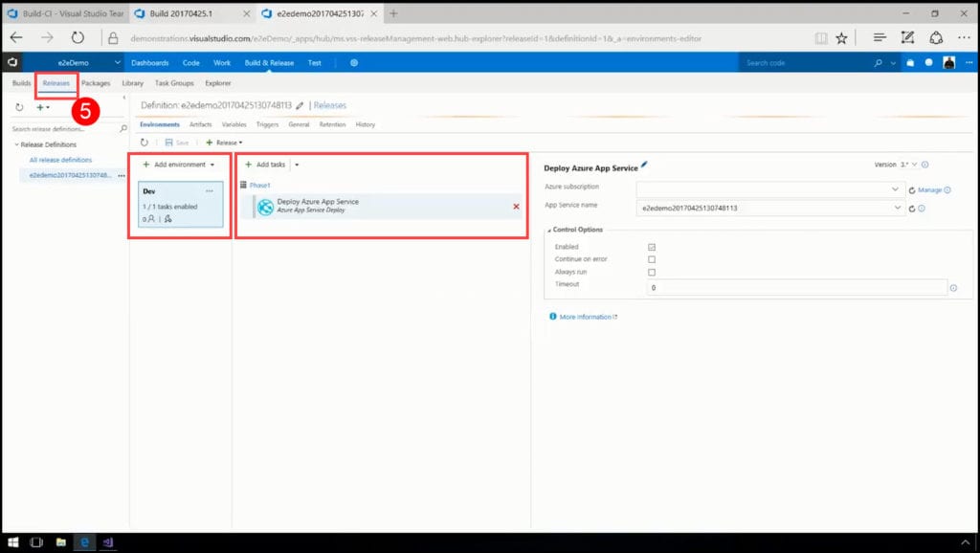
Task: Open the plus new-definition dropdown in sidebar
Action: 42,107
